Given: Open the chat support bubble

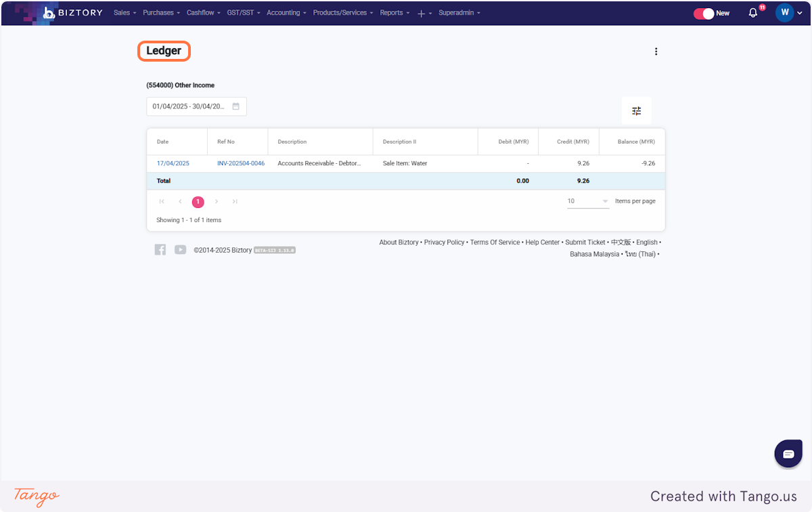Looking at the screenshot, I should point(788,454).
